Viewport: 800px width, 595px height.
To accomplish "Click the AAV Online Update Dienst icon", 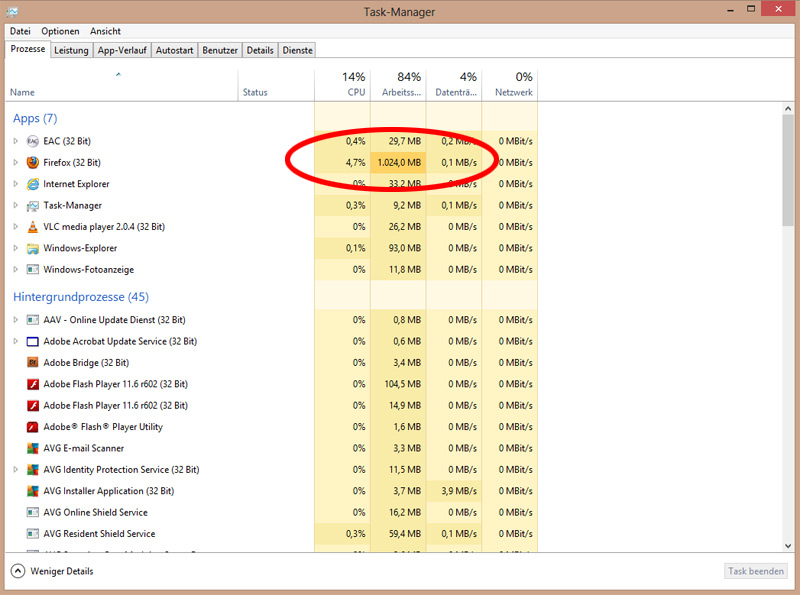I will tap(33, 320).
